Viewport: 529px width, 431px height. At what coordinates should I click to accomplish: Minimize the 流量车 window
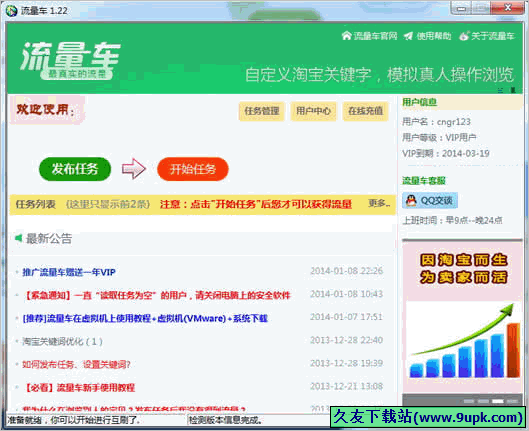point(461,8)
